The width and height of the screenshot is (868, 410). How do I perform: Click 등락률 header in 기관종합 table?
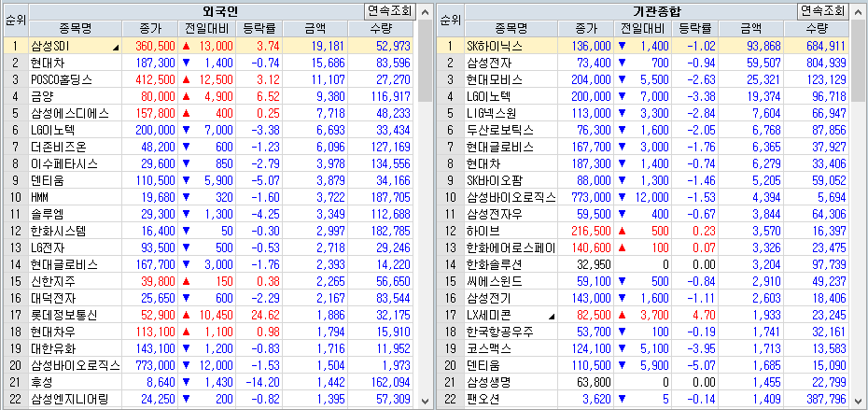click(695, 29)
